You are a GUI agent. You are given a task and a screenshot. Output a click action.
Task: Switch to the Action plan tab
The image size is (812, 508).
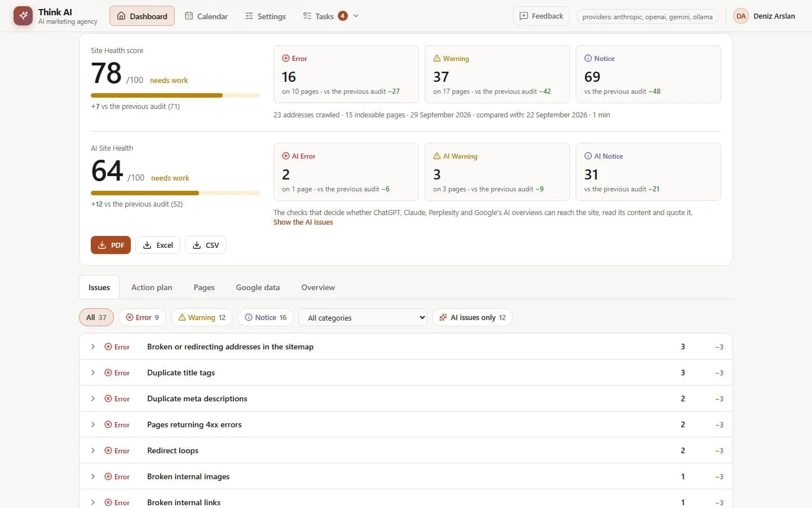point(152,287)
